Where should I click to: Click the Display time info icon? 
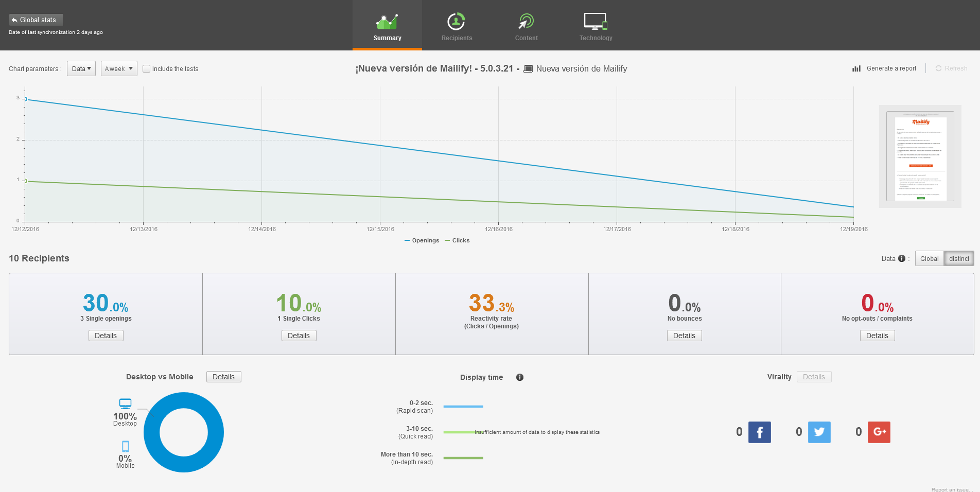(x=520, y=377)
